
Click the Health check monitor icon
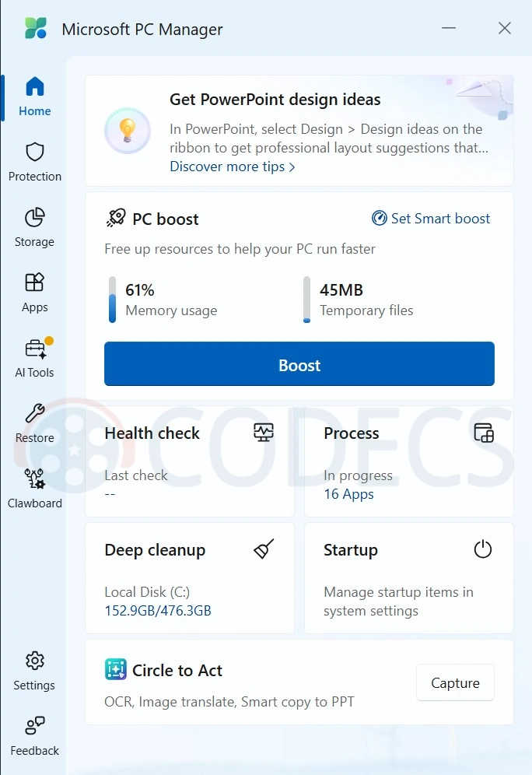tap(264, 433)
